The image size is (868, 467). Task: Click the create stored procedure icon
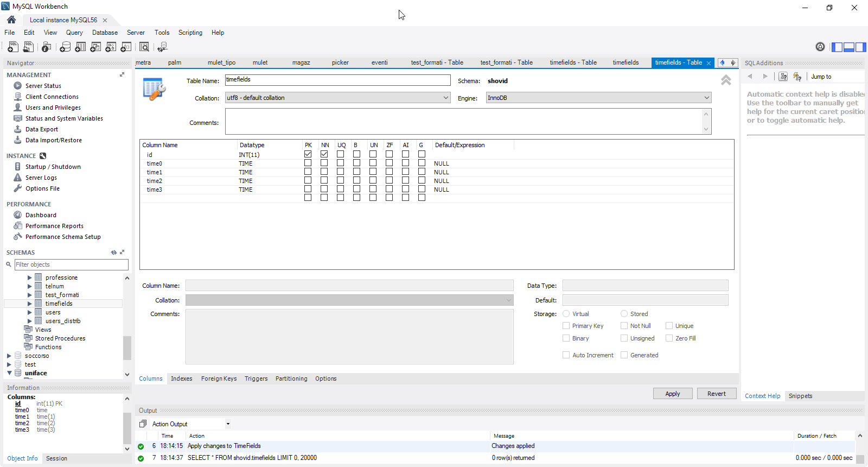pos(111,47)
